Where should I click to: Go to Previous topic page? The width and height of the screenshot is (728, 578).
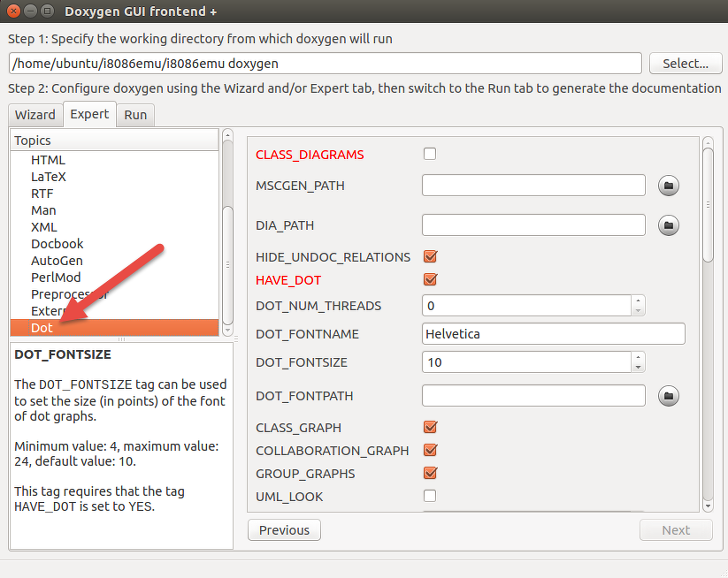point(284,530)
